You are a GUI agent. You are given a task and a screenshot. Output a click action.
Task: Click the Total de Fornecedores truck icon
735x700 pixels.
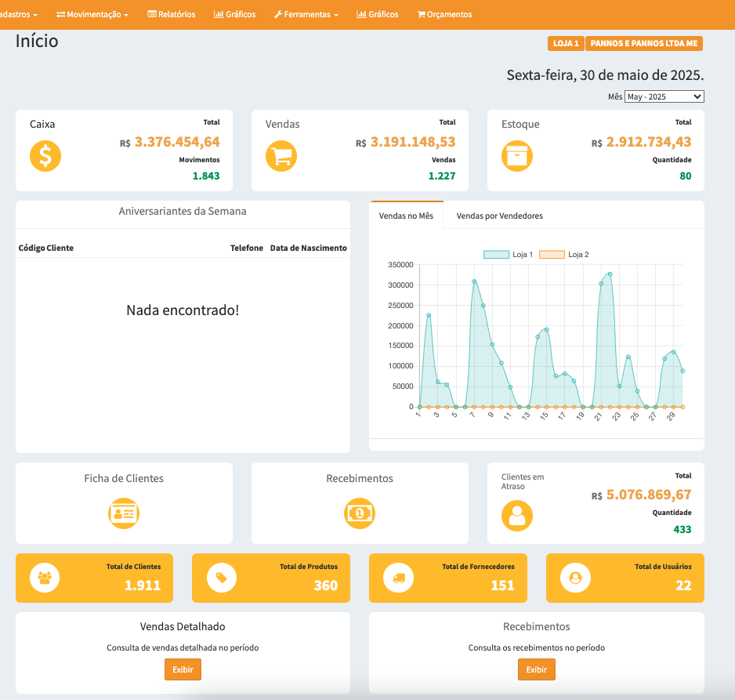click(399, 578)
